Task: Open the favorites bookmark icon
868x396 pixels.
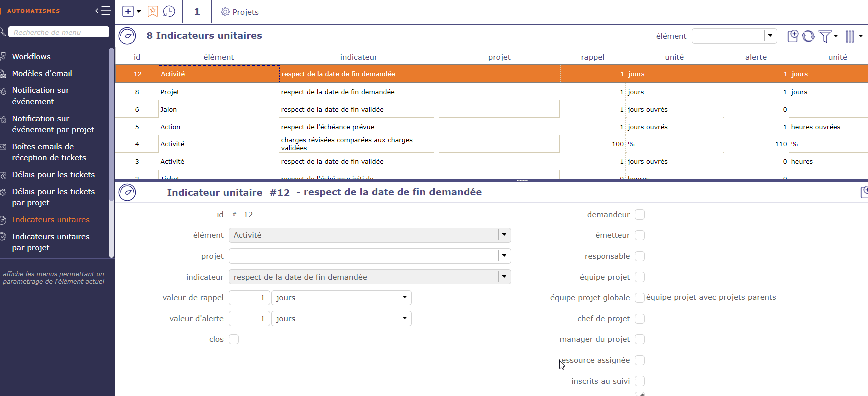Action: click(x=153, y=12)
